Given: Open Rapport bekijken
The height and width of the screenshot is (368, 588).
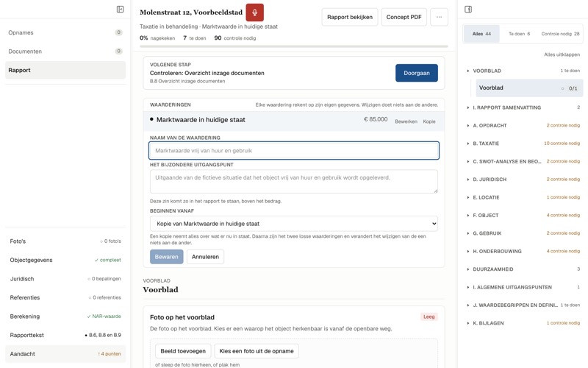Looking at the screenshot, I should click(350, 17).
